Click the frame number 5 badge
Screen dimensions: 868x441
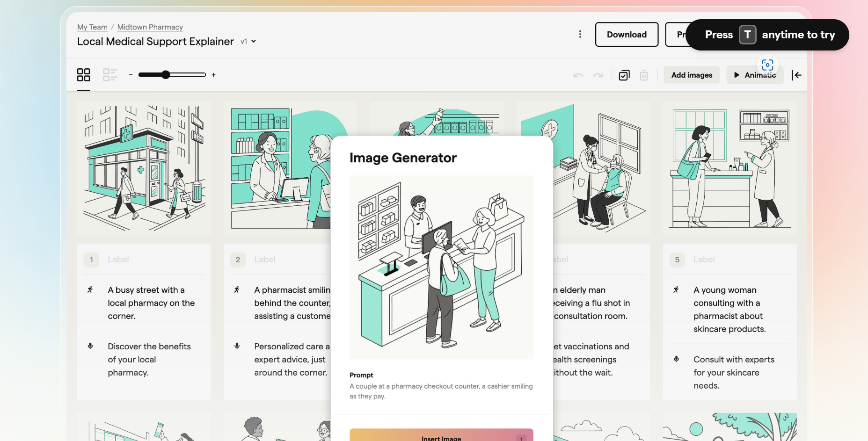coord(677,260)
